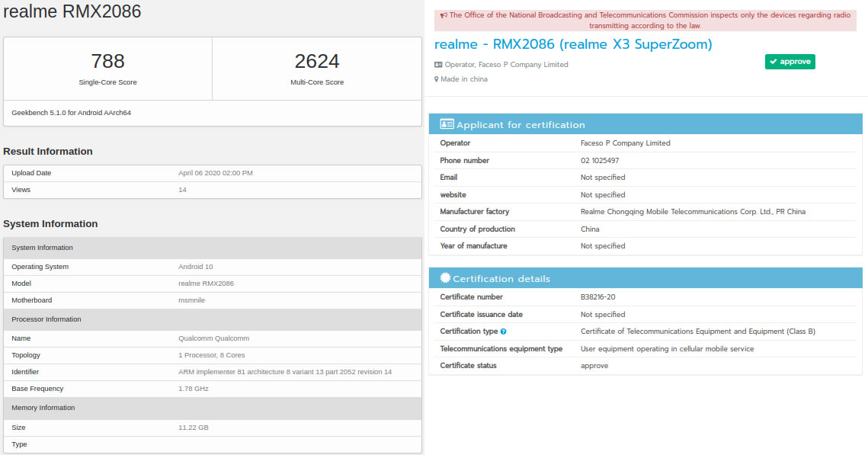Viewport: 868px width, 455px height.
Task: Open the Certification type help question icon
Action: pos(503,332)
